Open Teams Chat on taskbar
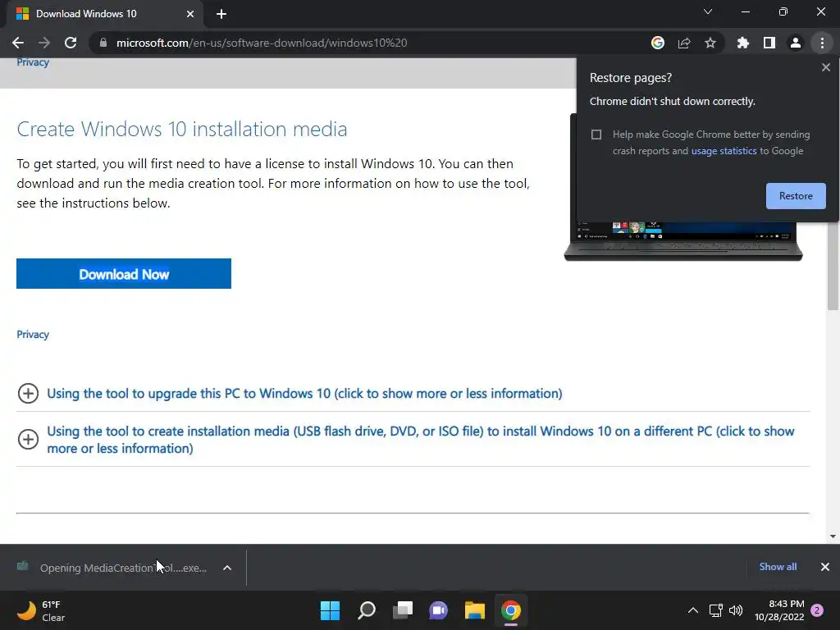 pyautogui.click(x=438, y=610)
